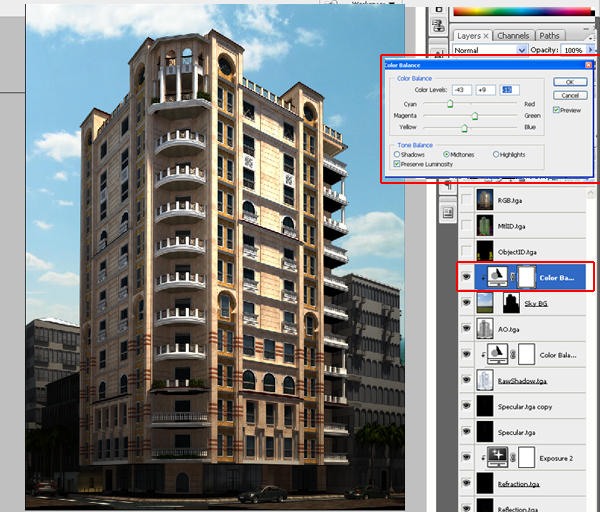Open the Normal blend mode dropdown
The height and width of the screenshot is (512, 600).
[490, 50]
